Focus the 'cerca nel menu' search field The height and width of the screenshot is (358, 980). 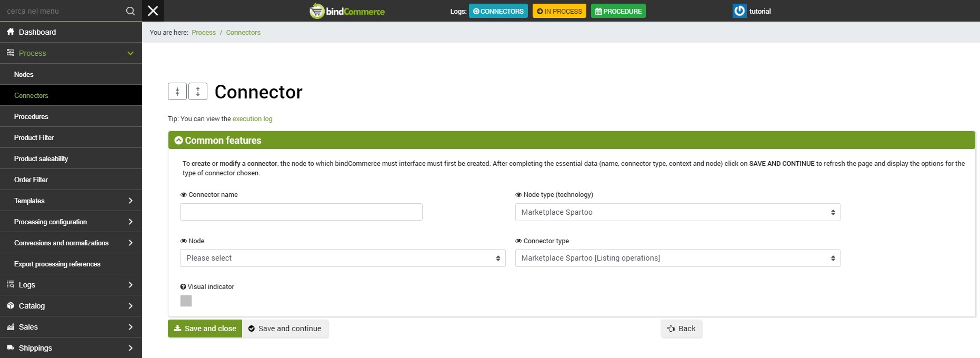click(62, 11)
